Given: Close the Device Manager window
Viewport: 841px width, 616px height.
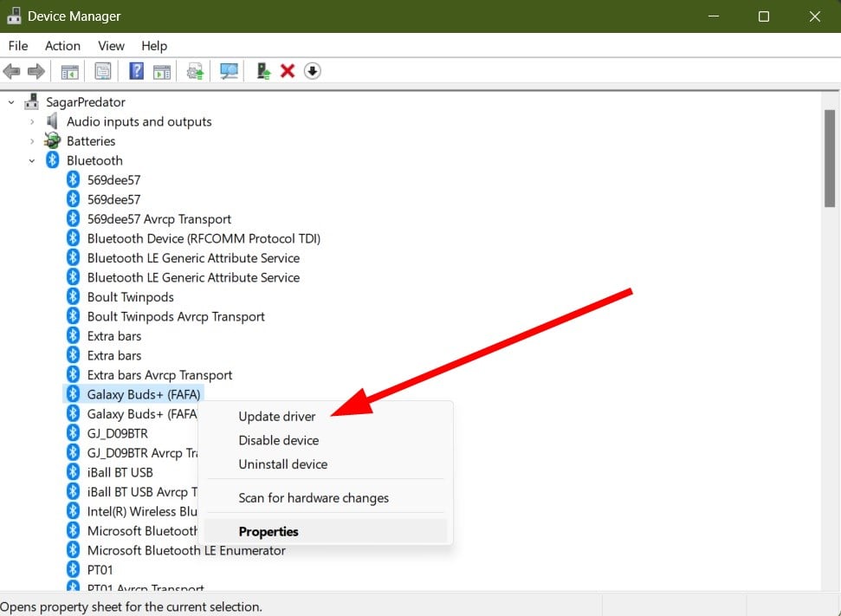Looking at the screenshot, I should [815, 16].
